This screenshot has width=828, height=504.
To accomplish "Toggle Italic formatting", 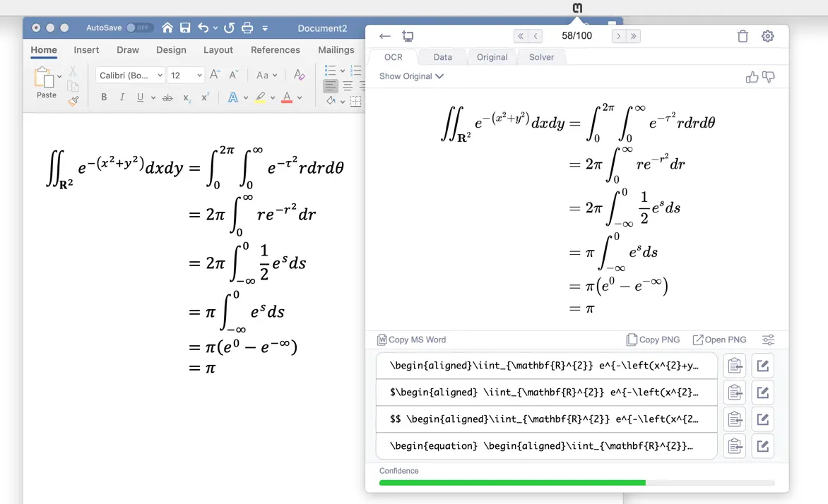I will click(122, 97).
